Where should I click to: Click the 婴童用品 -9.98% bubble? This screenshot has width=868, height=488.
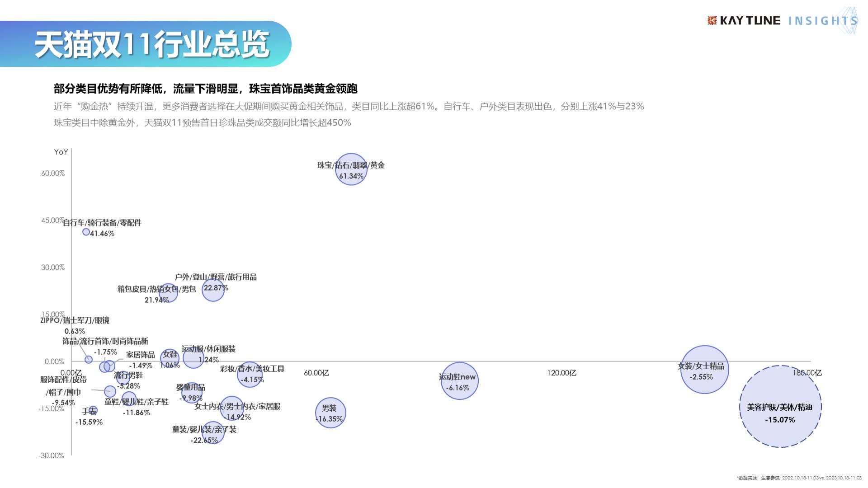[192, 393]
